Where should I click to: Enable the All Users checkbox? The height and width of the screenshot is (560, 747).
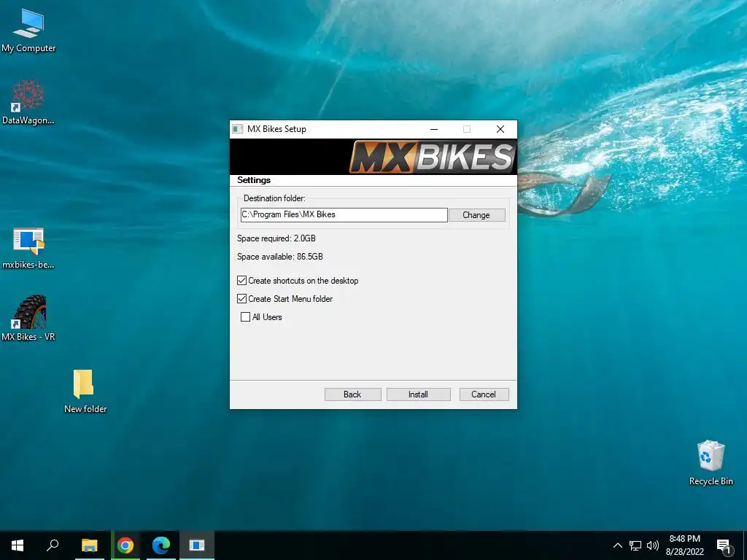tap(245, 316)
